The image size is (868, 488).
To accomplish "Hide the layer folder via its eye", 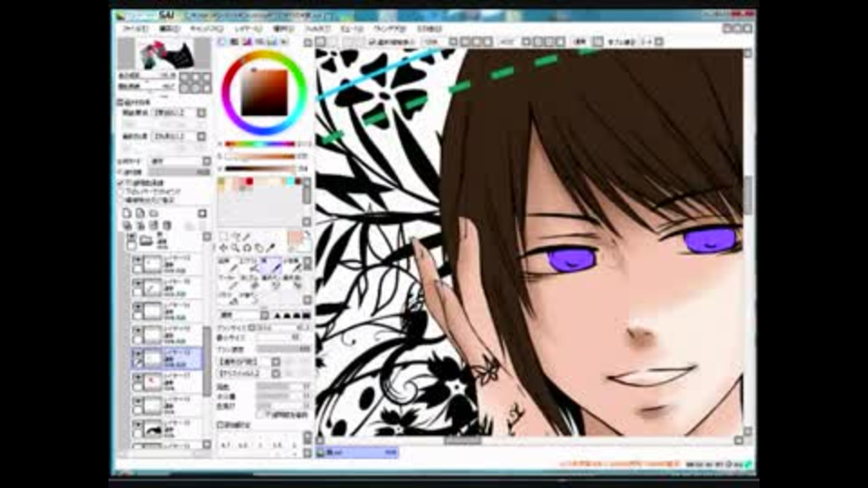I will (x=132, y=238).
